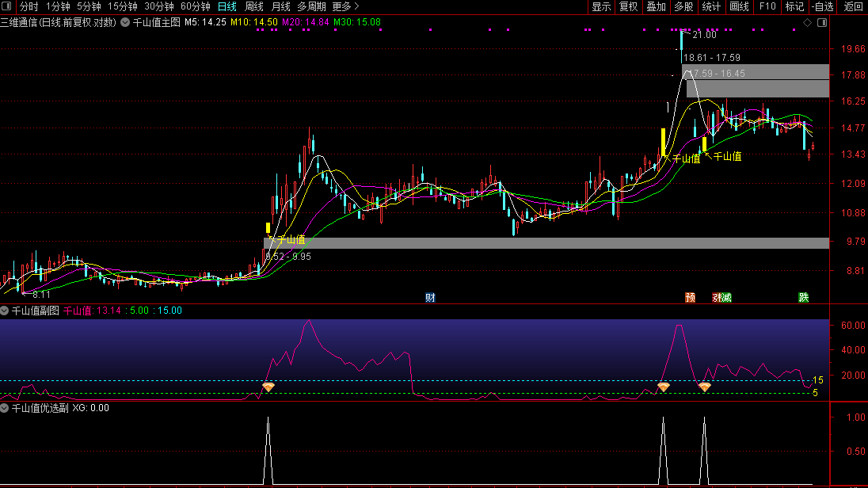Viewport: 868px width, 488px height.
Task: Toggle 复权 price adjustment
Action: (628, 6)
